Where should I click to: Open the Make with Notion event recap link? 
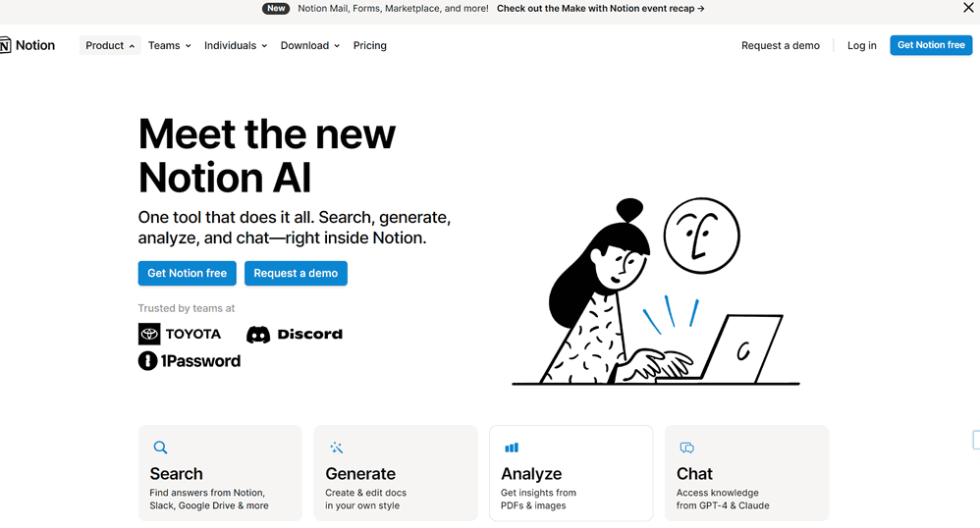coord(601,8)
